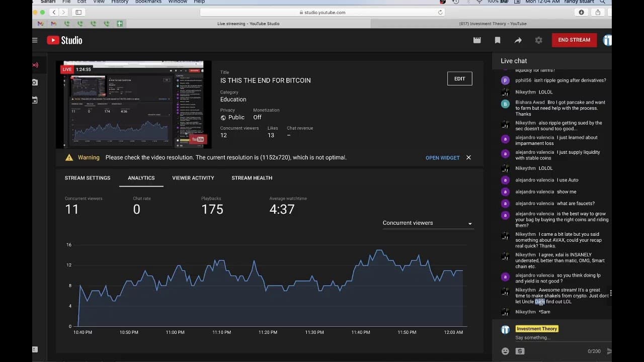Click the Playbacks value 175
The image size is (644, 362).
[x=212, y=210]
